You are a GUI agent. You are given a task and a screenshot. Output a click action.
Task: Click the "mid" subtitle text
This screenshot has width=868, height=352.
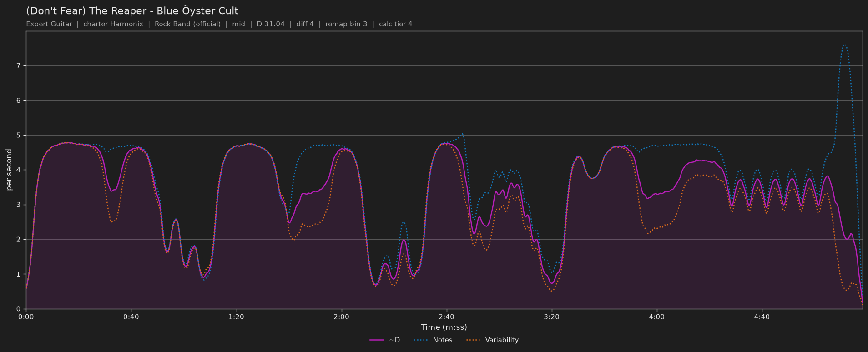tap(239, 24)
